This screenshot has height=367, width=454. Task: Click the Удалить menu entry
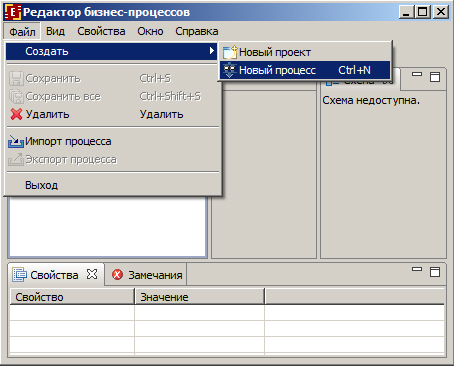[x=112, y=114]
